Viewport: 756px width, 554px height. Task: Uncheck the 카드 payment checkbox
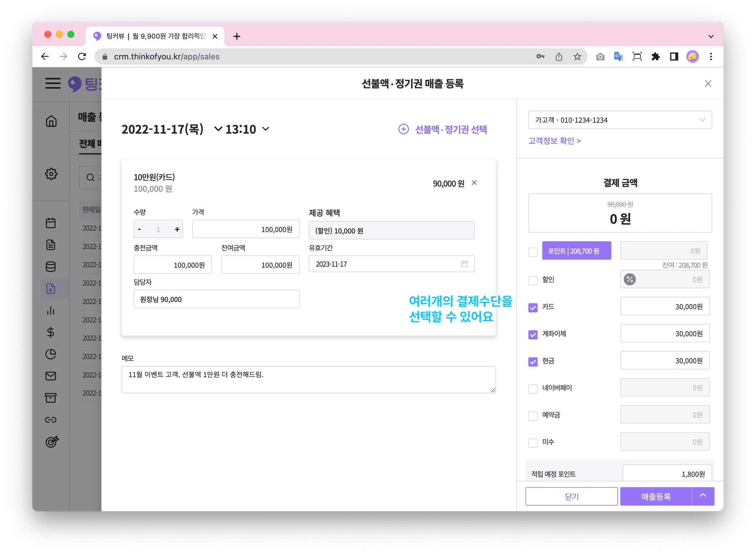533,307
